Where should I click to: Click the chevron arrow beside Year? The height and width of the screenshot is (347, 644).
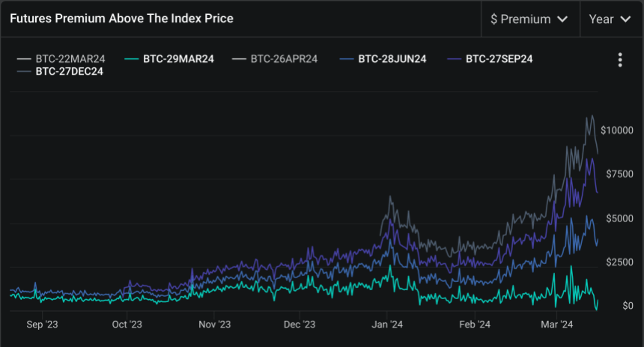click(x=625, y=19)
